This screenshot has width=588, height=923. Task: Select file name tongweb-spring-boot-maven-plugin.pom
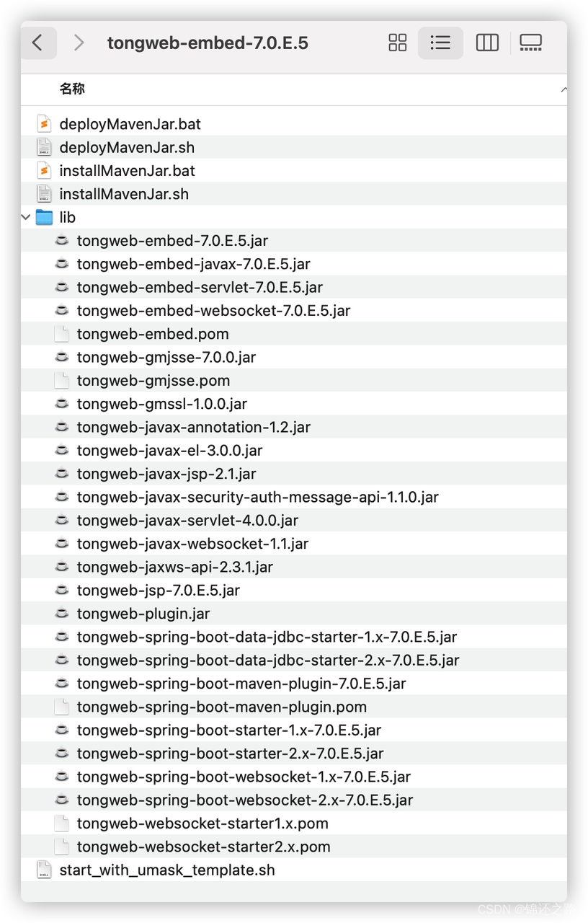tap(222, 707)
